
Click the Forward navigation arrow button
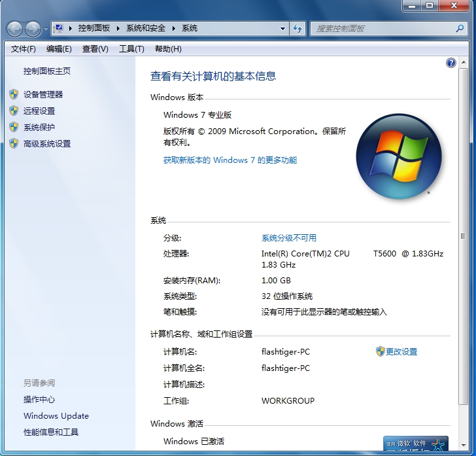[x=33, y=29]
